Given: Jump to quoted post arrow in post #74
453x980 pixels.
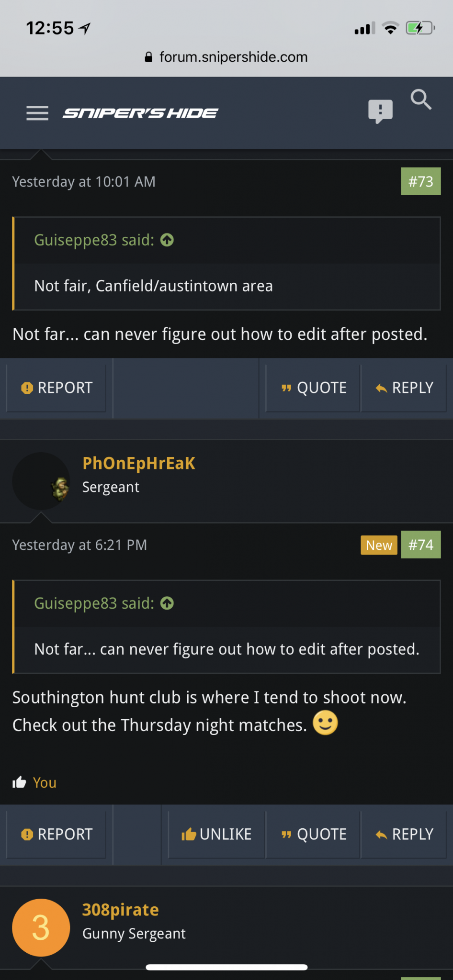Looking at the screenshot, I should coord(167,603).
